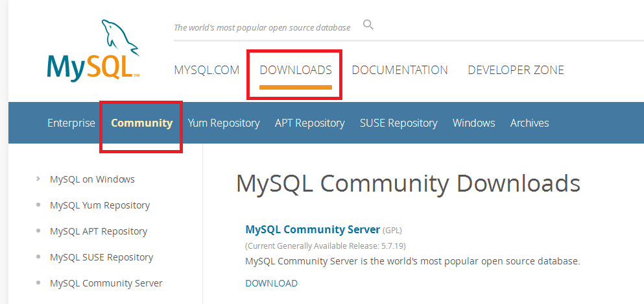Click the (GPL) license label

(x=392, y=230)
